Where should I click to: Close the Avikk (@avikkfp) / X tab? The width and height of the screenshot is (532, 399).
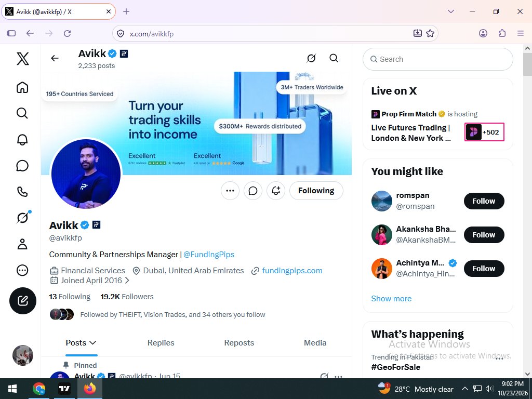pos(109,11)
